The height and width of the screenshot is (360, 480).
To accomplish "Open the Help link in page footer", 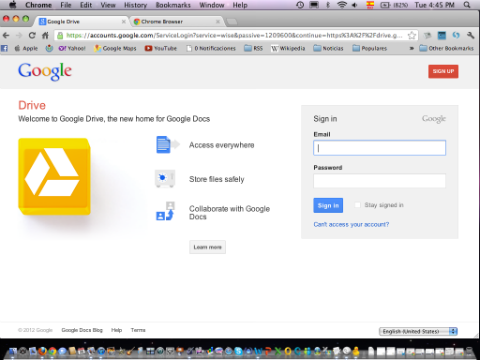I will pyautogui.click(x=116, y=330).
